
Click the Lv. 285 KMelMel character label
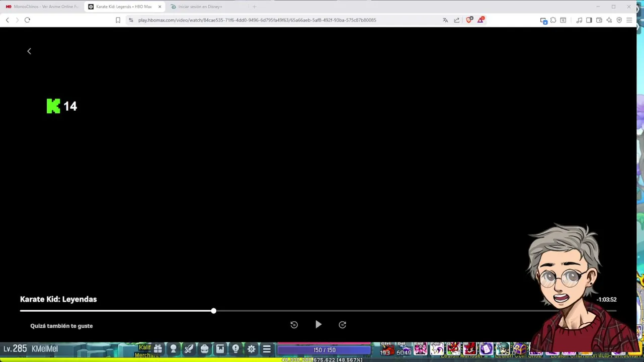click(x=31, y=348)
